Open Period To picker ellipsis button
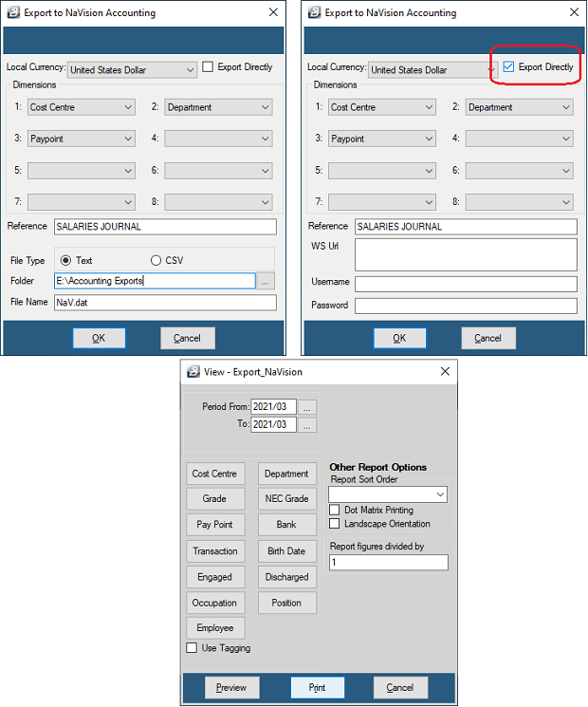Screen dimensions: 588x707 coord(307,425)
